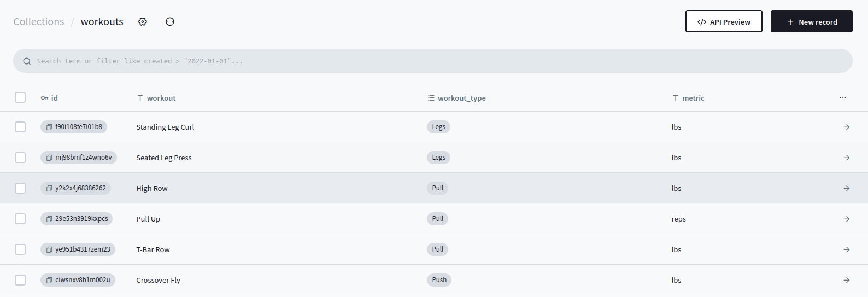Click the Push type tag on Crossover Fly
868x297 pixels.
pyautogui.click(x=439, y=280)
